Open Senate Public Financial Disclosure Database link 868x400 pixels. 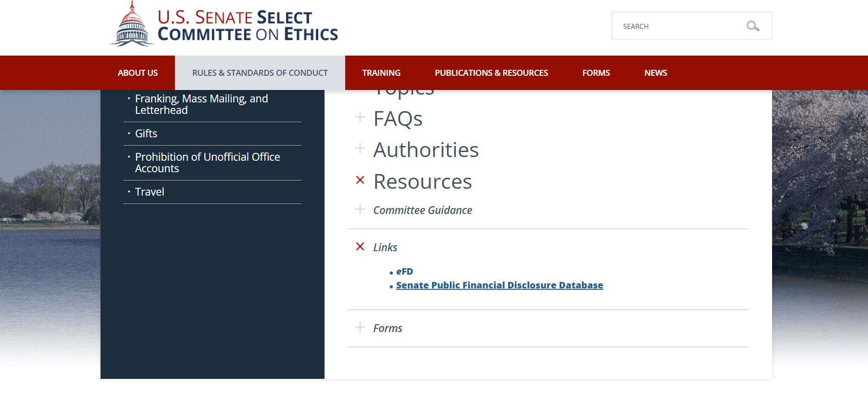pyautogui.click(x=499, y=285)
